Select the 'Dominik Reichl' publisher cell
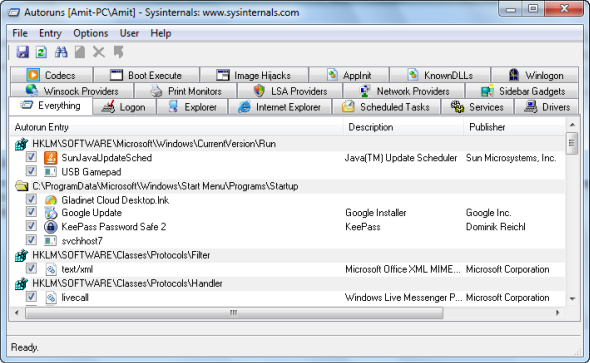Viewport: 590px width, 363px height. pos(496,227)
